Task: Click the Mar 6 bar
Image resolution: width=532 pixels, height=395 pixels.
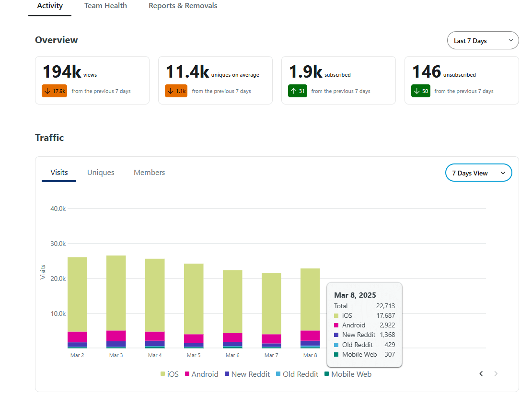Action: [233, 309]
